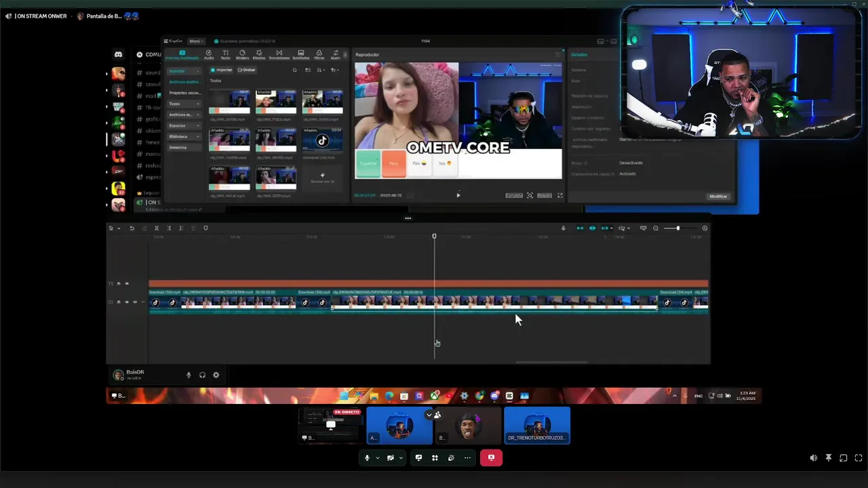The height and width of the screenshot is (488, 868).
Task: Expand the Espacios sidebar section
Action: [184, 125]
